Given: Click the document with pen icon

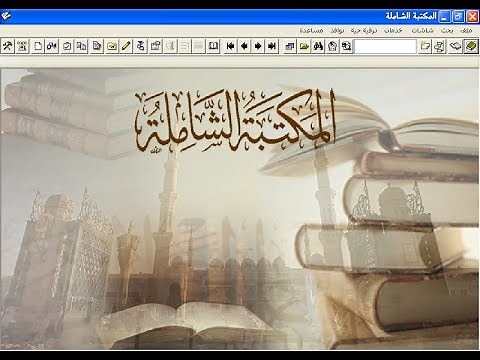Looking at the screenshot, I should click(x=97, y=46).
